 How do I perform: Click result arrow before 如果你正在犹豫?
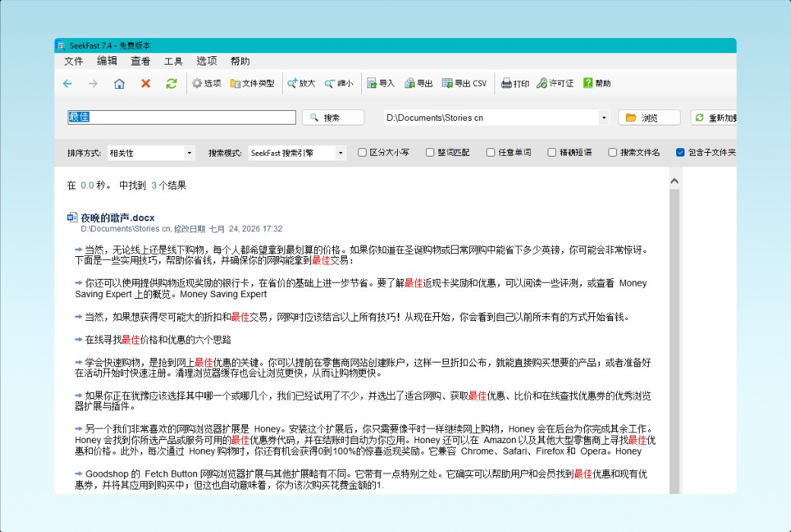point(78,395)
